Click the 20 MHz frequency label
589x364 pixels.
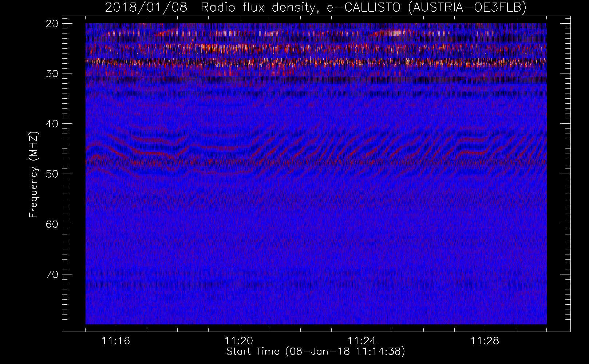tap(53, 24)
